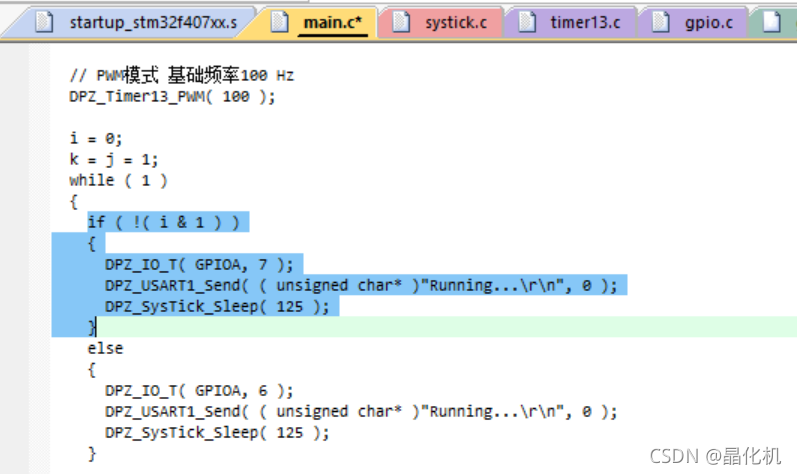797x474 pixels.
Task: Open the timer13.c tab
Action: click(570, 23)
